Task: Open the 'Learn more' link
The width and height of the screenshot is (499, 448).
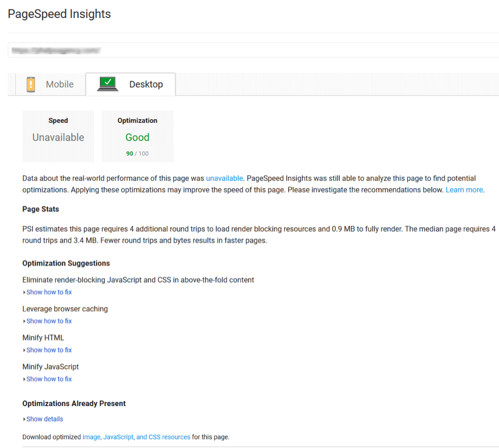Action: click(x=464, y=190)
